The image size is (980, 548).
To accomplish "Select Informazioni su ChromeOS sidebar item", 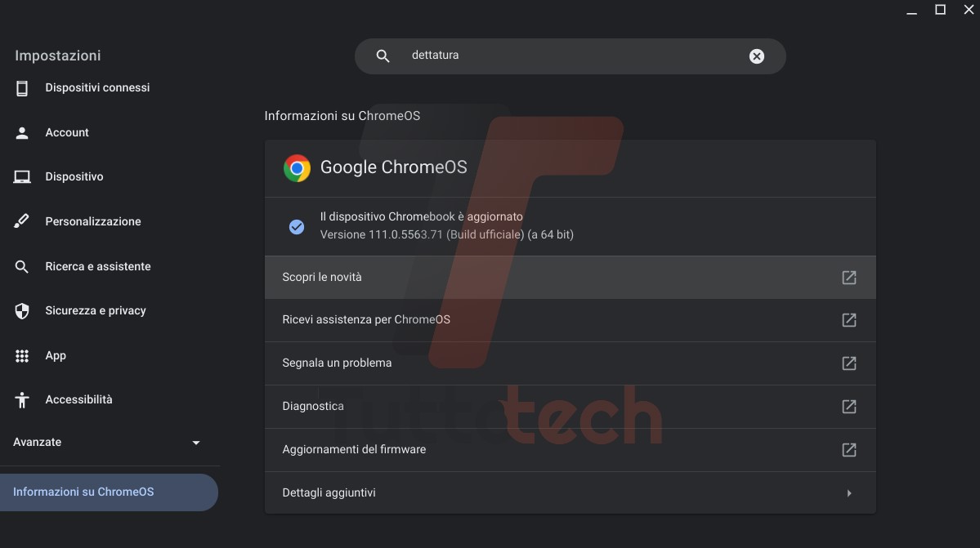I will click(x=83, y=492).
